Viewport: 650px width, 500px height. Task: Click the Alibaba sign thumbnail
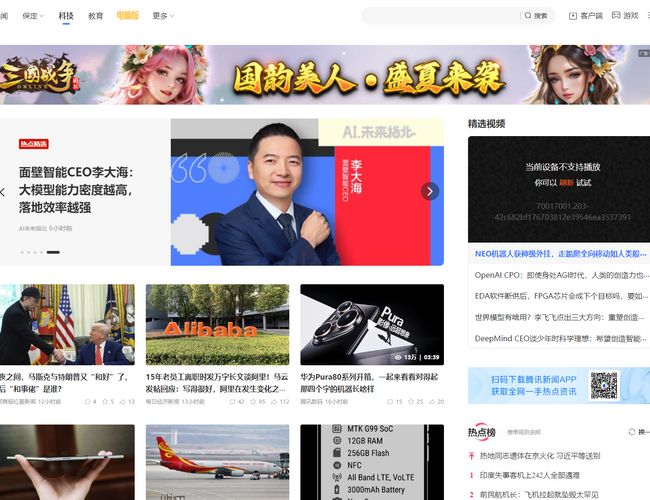217,325
